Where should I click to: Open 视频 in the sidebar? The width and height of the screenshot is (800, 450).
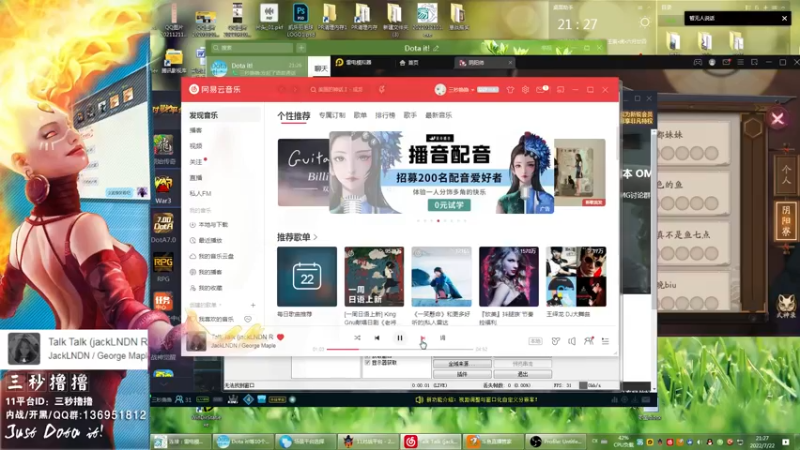[x=196, y=146]
